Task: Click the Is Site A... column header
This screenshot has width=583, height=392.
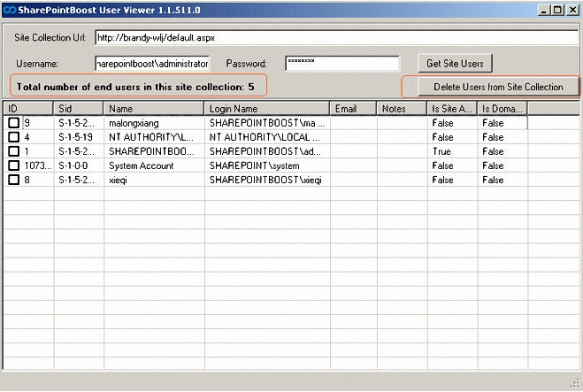Action: point(452,109)
